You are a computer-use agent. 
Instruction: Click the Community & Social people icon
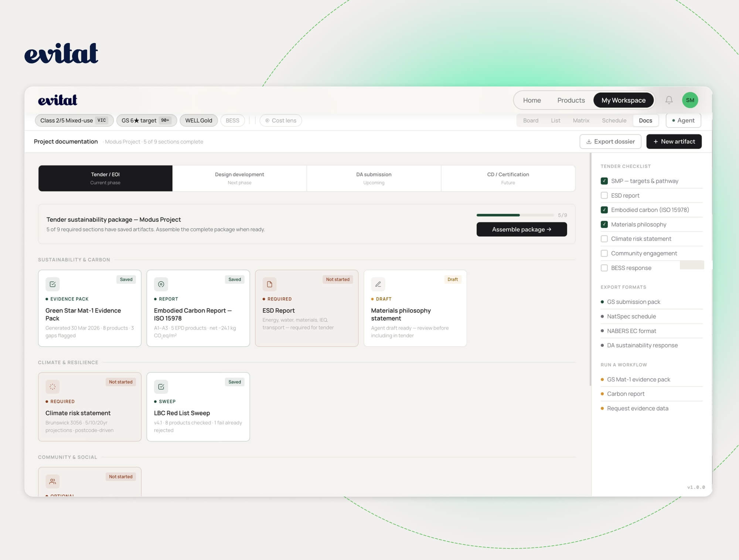click(52, 481)
